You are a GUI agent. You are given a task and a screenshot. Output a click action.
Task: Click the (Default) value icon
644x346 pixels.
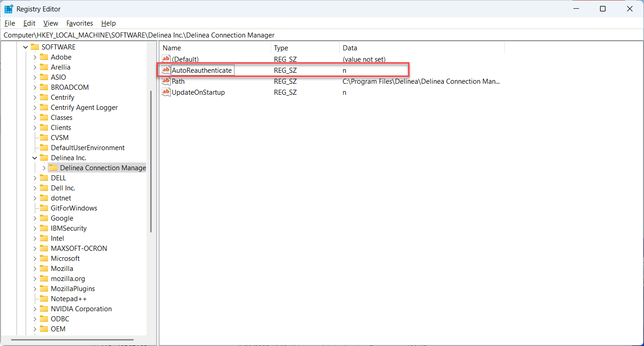coord(166,59)
